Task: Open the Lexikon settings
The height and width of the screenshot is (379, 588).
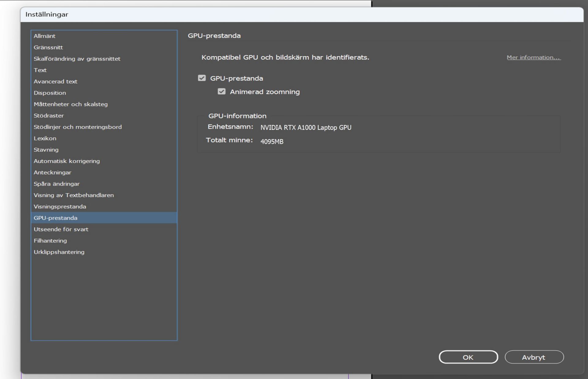Action: [x=45, y=138]
